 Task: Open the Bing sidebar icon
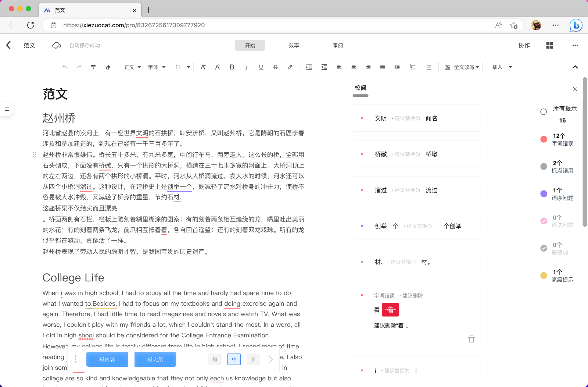[576, 25]
